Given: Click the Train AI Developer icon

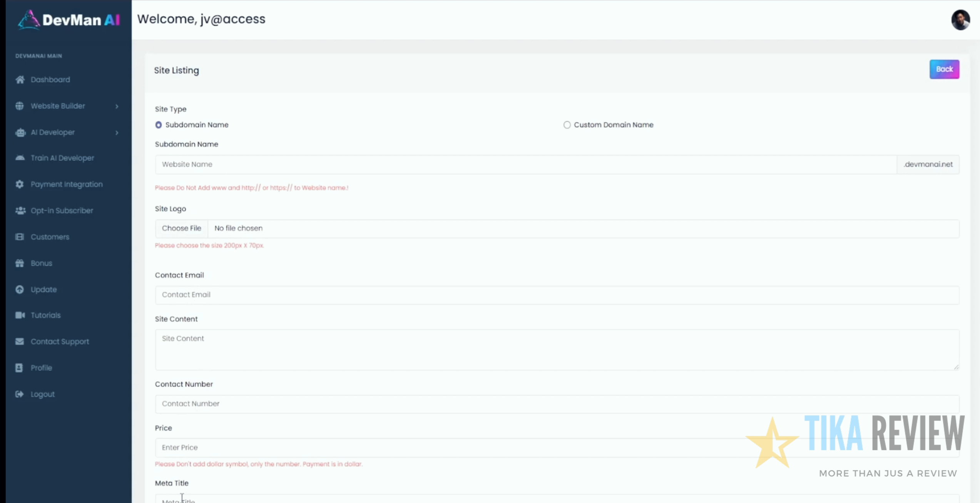Looking at the screenshot, I should click(20, 158).
